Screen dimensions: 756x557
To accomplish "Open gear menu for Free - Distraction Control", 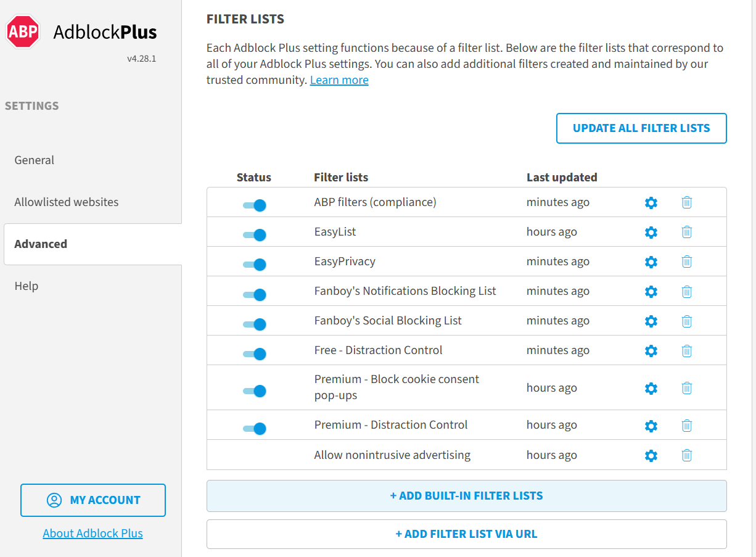I will click(x=651, y=350).
